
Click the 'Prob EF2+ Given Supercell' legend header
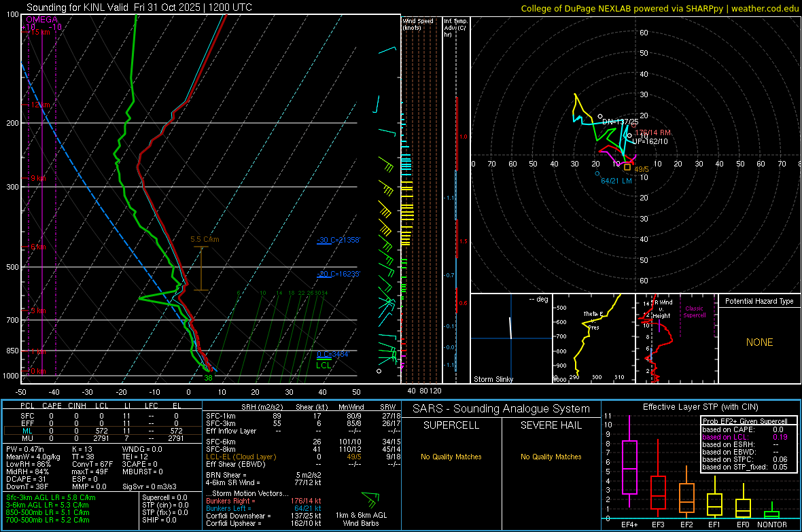click(745, 421)
